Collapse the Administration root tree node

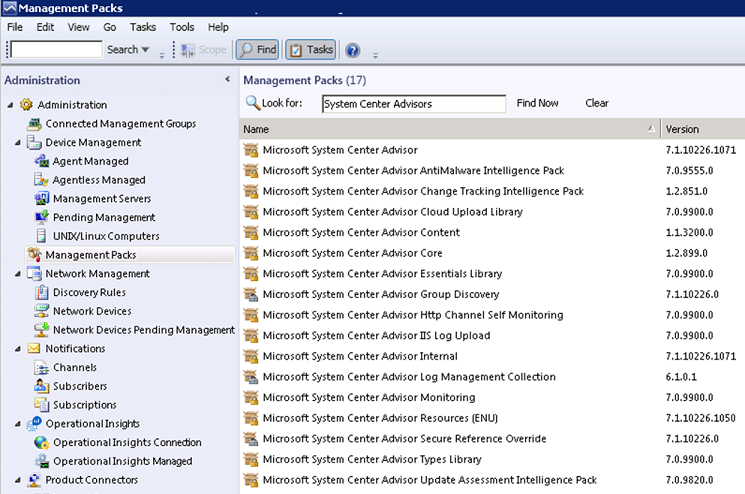(10, 105)
